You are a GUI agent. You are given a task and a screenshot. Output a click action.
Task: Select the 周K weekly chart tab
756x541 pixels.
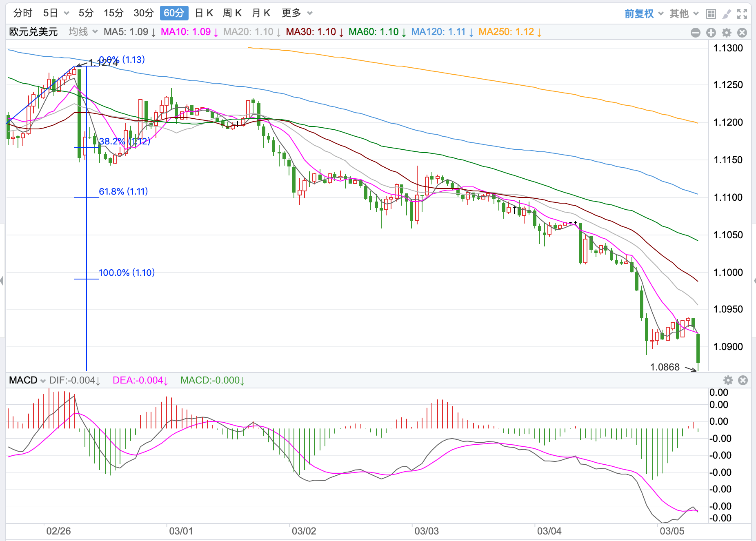coord(232,13)
